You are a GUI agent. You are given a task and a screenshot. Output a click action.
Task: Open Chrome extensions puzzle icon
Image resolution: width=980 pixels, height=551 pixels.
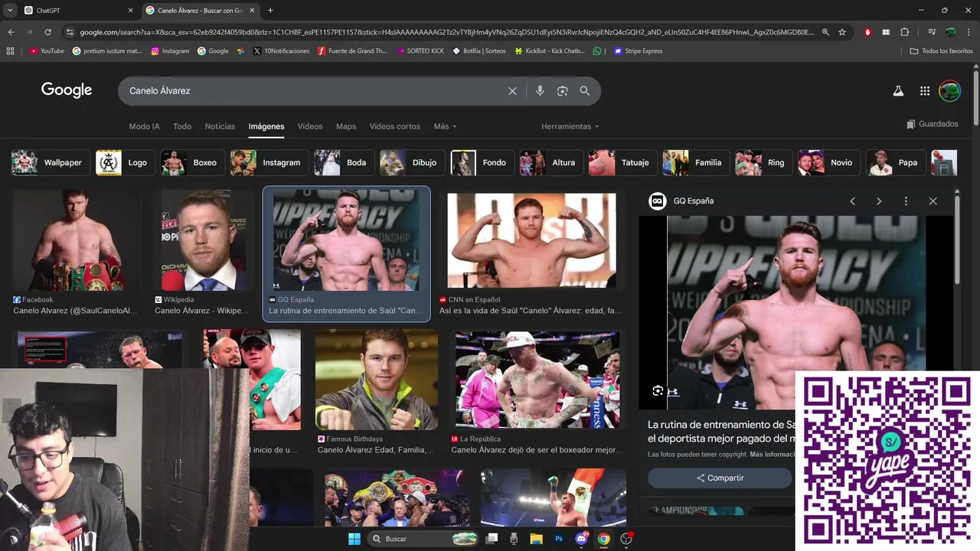click(x=905, y=32)
